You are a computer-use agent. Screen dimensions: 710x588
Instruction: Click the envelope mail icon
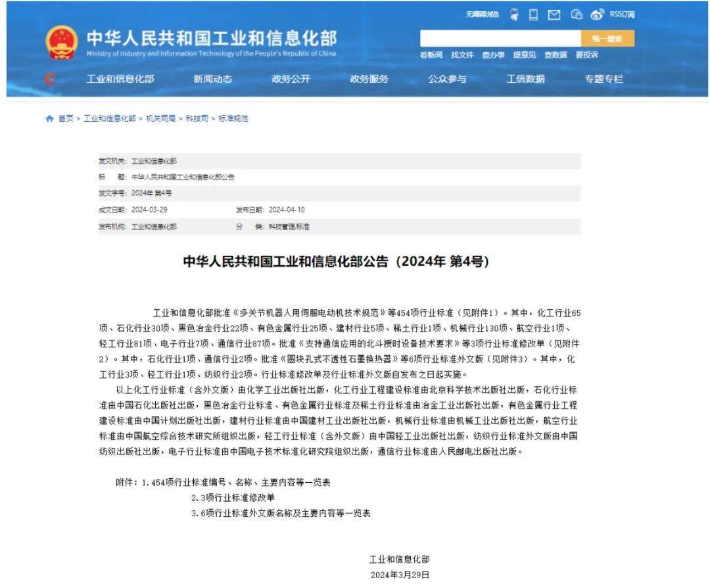(554, 14)
